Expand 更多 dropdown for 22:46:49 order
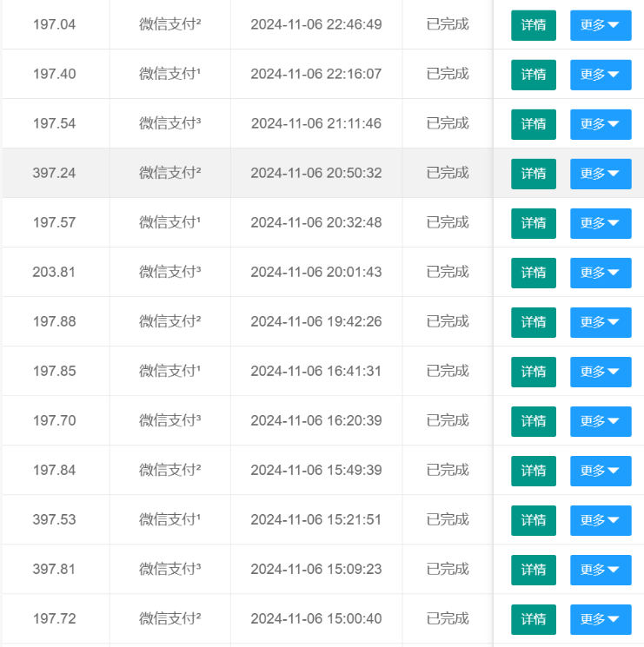The height and width of the screenshot is (647, 644). [x=600, y=25]
